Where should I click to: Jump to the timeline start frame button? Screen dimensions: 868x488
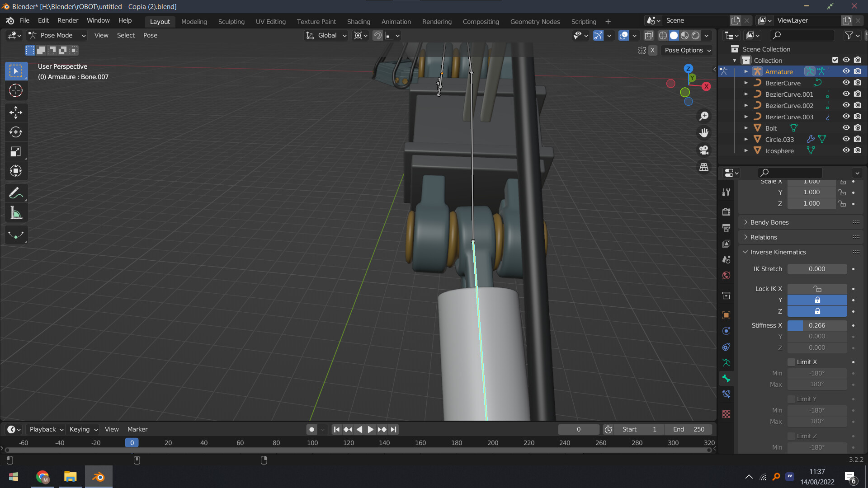336,429
